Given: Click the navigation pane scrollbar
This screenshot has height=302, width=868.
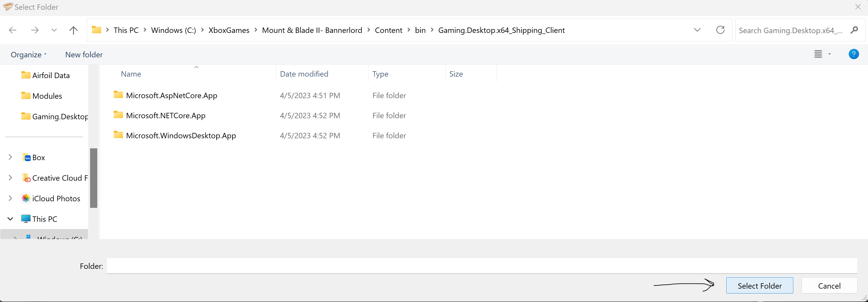Looking at the screenshot, I should [x=94, y=178].
